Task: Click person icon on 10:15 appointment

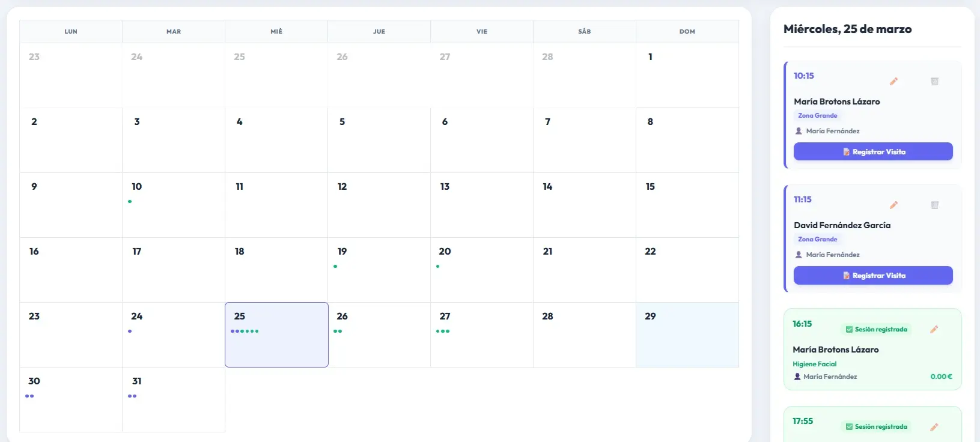Action: [799, 131]
